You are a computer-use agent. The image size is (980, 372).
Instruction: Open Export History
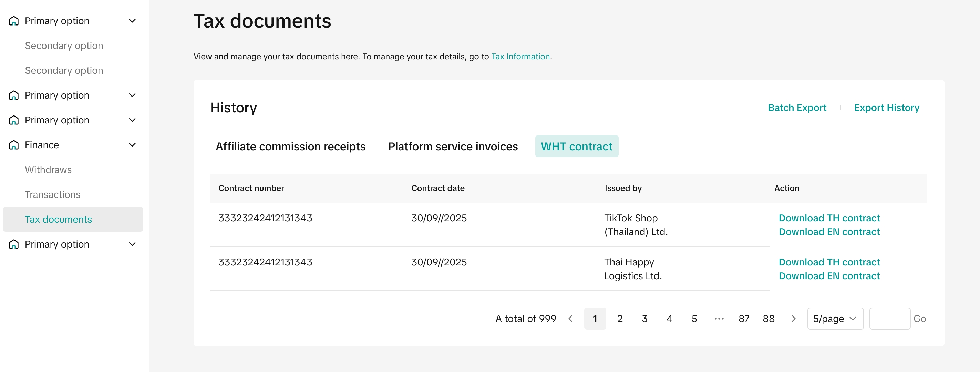coord(886,108)
